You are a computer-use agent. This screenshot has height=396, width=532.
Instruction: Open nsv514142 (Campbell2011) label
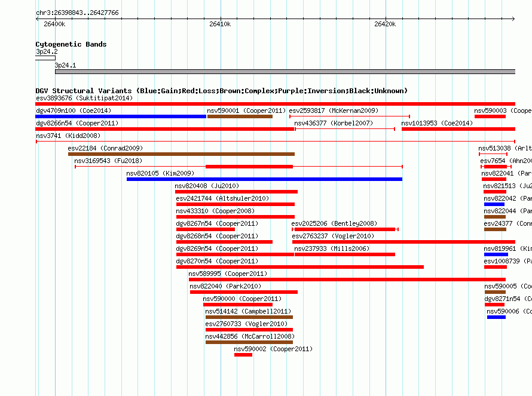248,311
